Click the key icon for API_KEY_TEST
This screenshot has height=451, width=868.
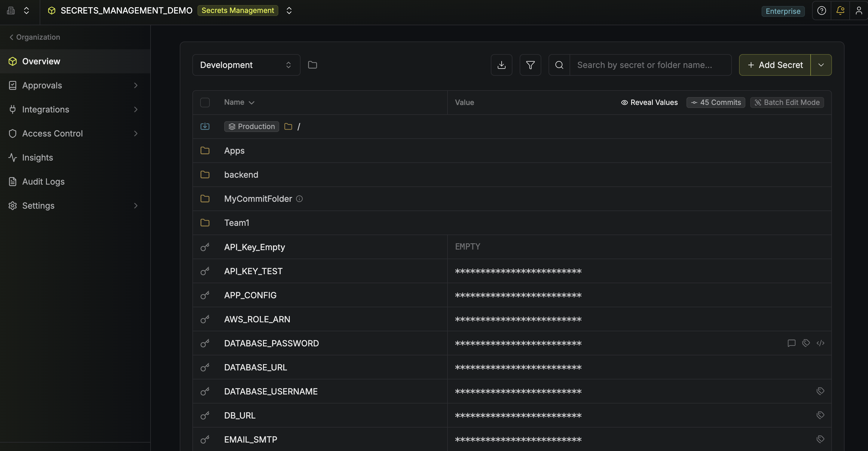point(205,271)
